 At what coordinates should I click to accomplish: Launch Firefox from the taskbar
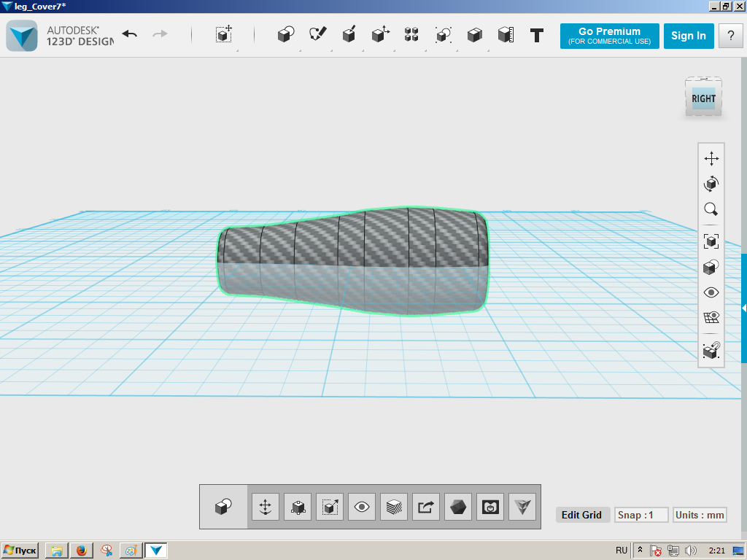[x=82, y=551]
